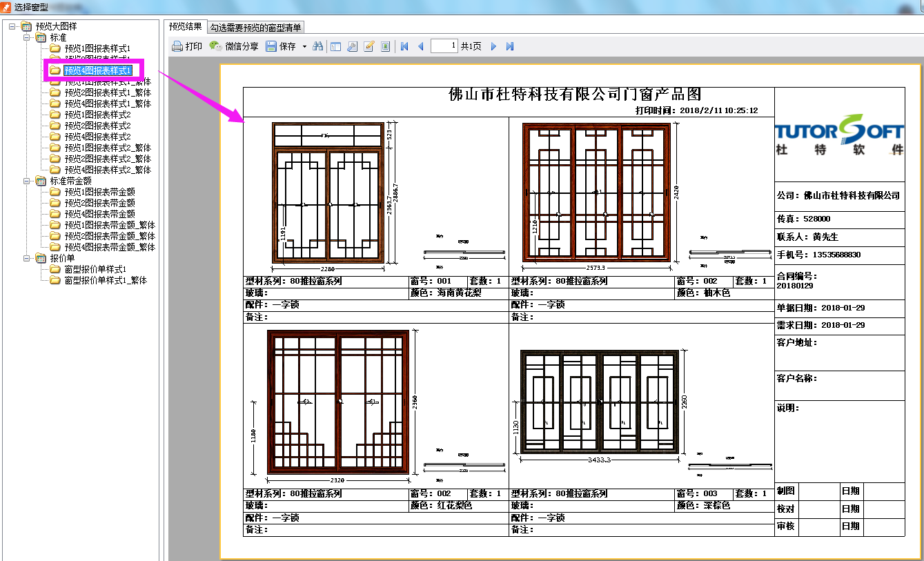The width and height of the screenshot is (924, 561).
Task: Click the report title 佛山市杜特科技有限公司门窗产品图
Action: (576, 95)
